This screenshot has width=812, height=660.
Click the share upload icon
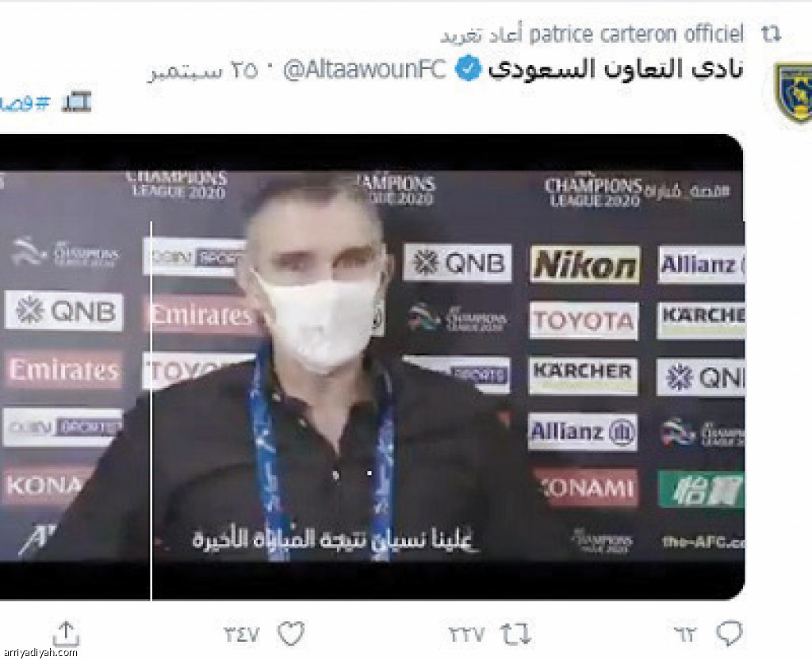click(x=66, y=634)
